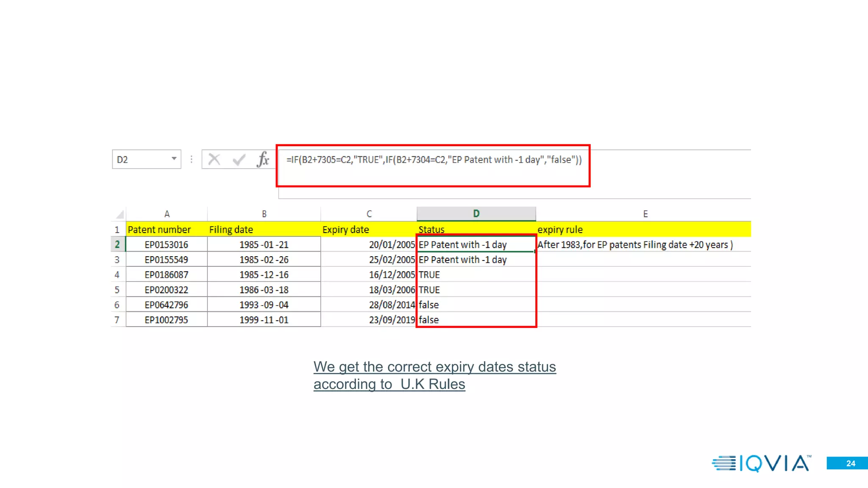This screenshot has height=488, width=868.
Task: Select false status cell in row 6
Action: click(x=476, y=305)
